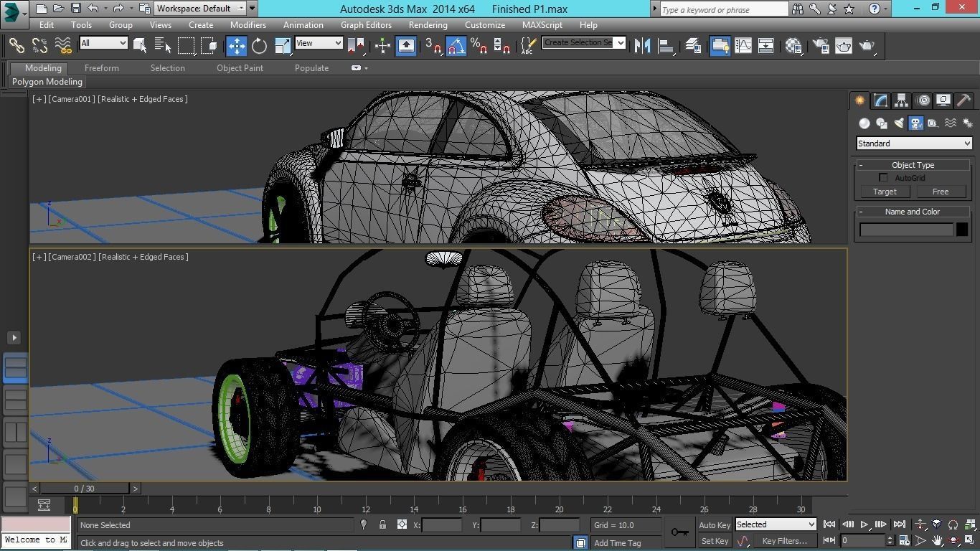The image size is (980, 551).
Task: Enable the AutoGrid checkbox
Action: [x=883, y=177]
